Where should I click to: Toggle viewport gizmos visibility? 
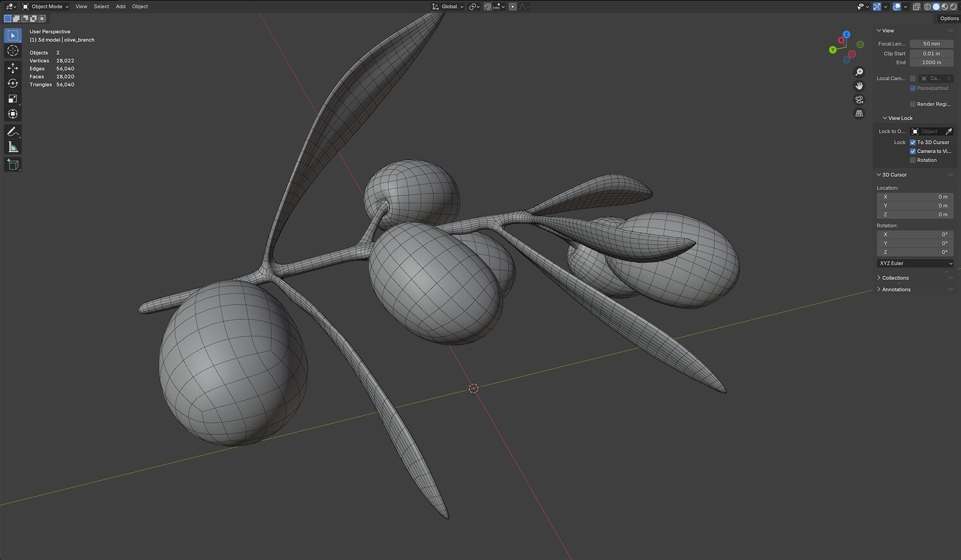click(x=878, y=6)
